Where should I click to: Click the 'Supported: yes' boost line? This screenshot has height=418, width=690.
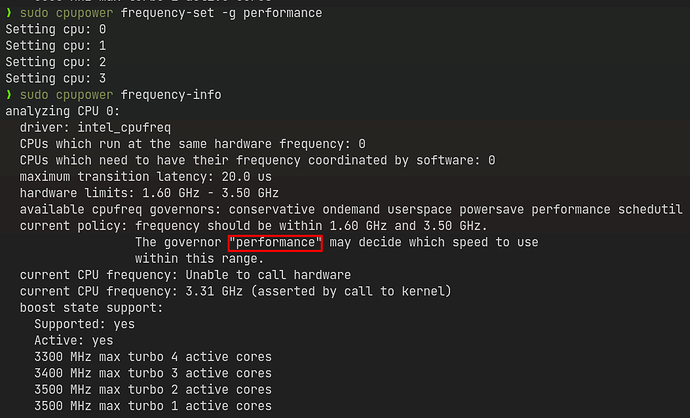pyautogui.click(x=84, y=324)
